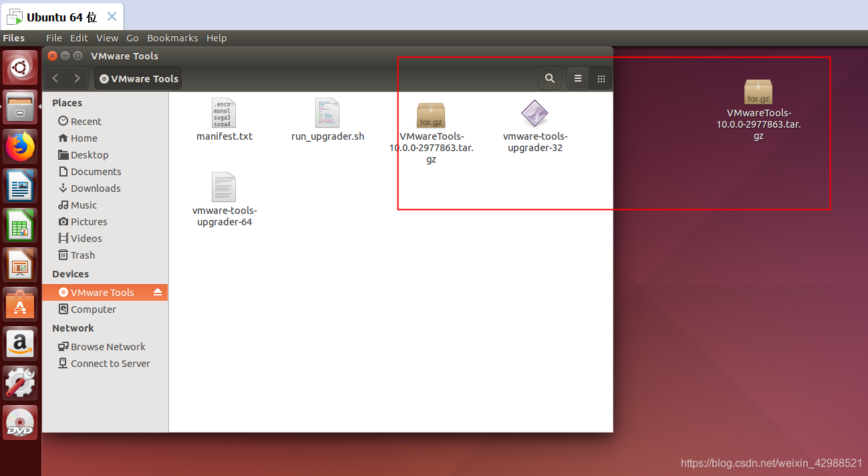
Task: Go forward in file browser
Action: point(78,78)
